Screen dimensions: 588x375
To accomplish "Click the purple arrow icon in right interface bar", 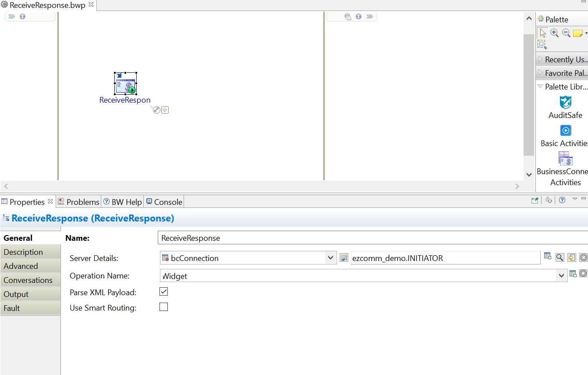I will 369,17.
